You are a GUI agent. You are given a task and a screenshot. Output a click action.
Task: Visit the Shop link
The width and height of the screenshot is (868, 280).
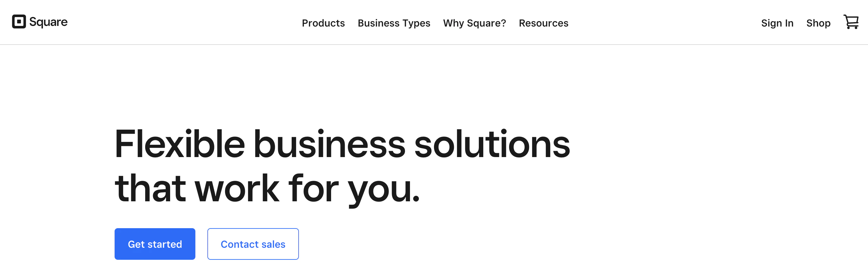(818, 23)
